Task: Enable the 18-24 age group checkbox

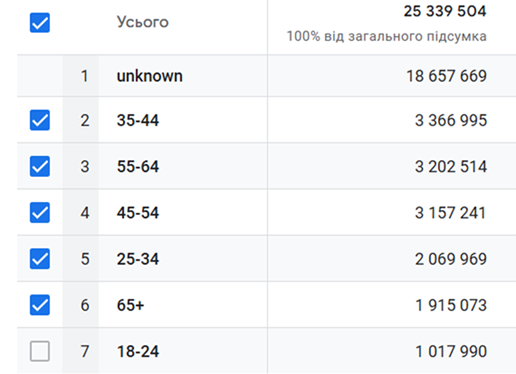Action: [40, 351]
